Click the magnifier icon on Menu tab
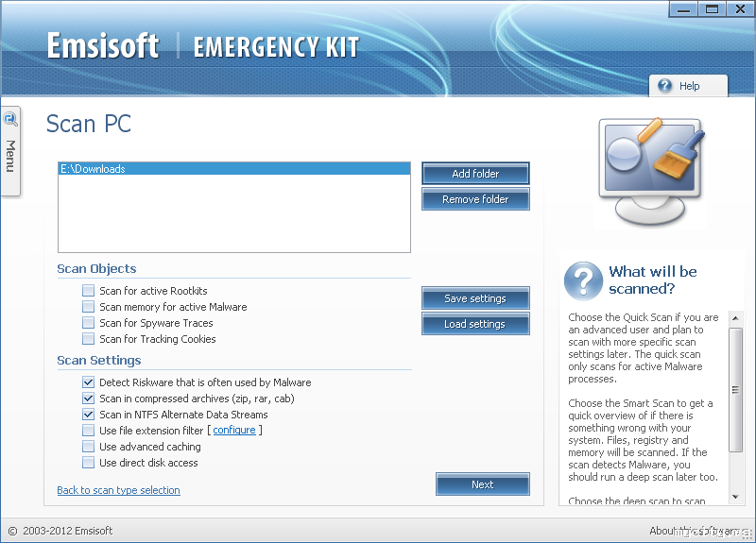The width and height of the screenshot is (756, 543). tap(10, 119)
